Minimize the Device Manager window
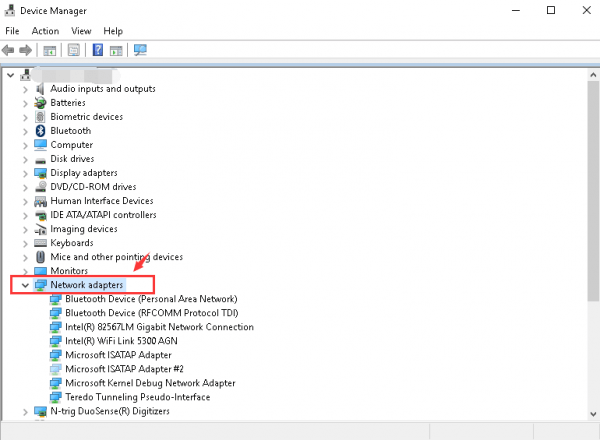This screenshot has height=440, width=600. click(516, 10)
